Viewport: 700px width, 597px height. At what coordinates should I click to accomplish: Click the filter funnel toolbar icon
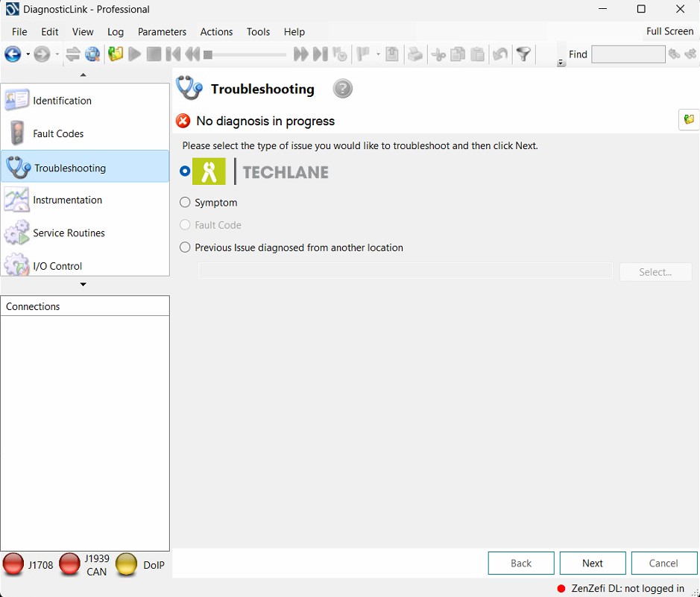click(524, 54)
